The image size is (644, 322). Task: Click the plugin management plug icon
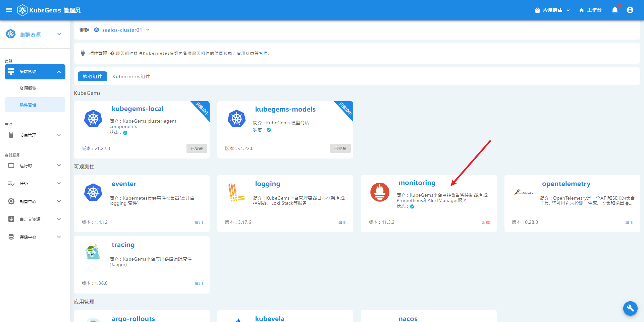[83, 53]
